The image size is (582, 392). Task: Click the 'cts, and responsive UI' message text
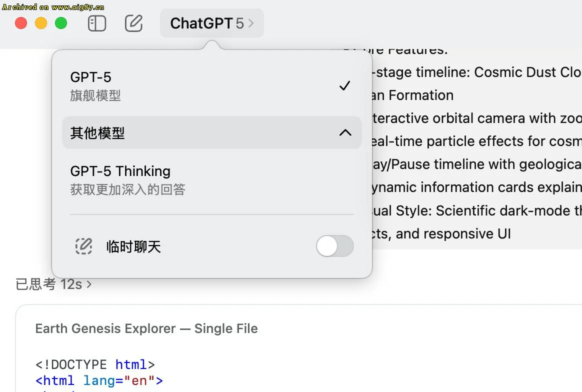tap(441, 234)
